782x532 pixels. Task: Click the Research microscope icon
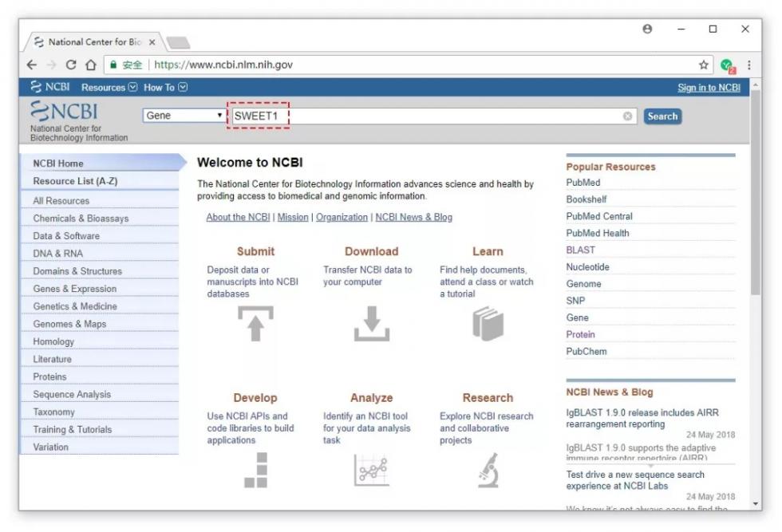pos(488,470)
